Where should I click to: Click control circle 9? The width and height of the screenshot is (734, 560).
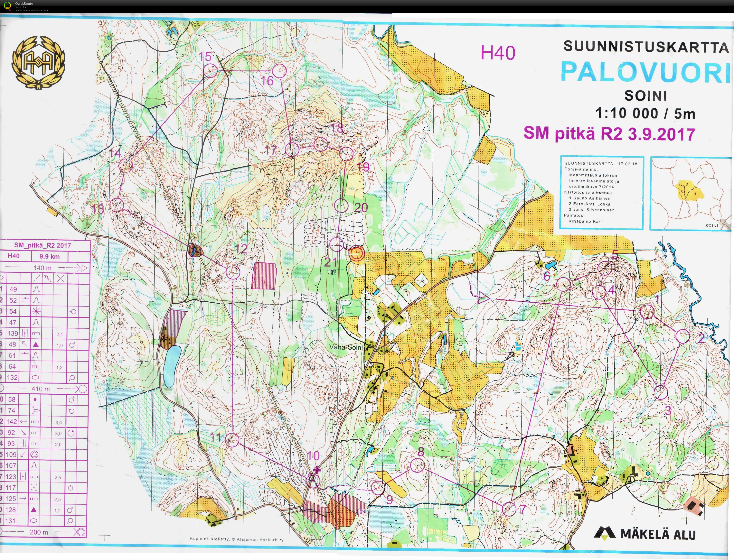[x=378, y=488]
